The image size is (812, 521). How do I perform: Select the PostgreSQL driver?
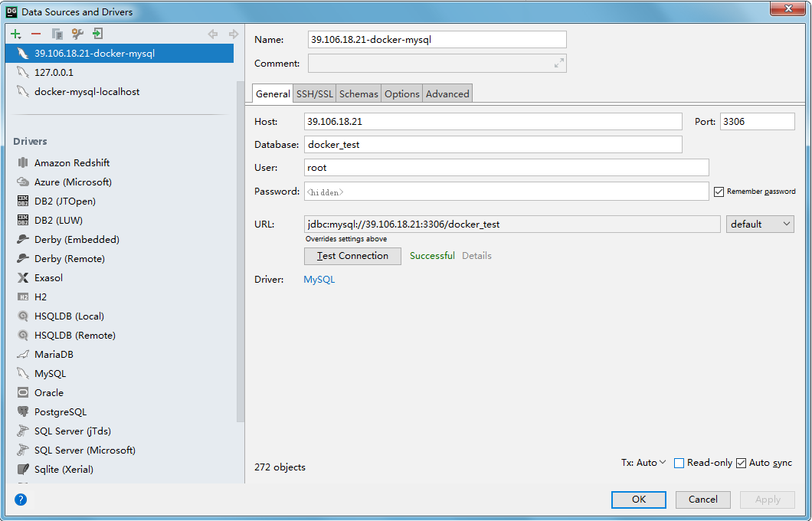tap(51, 411)
